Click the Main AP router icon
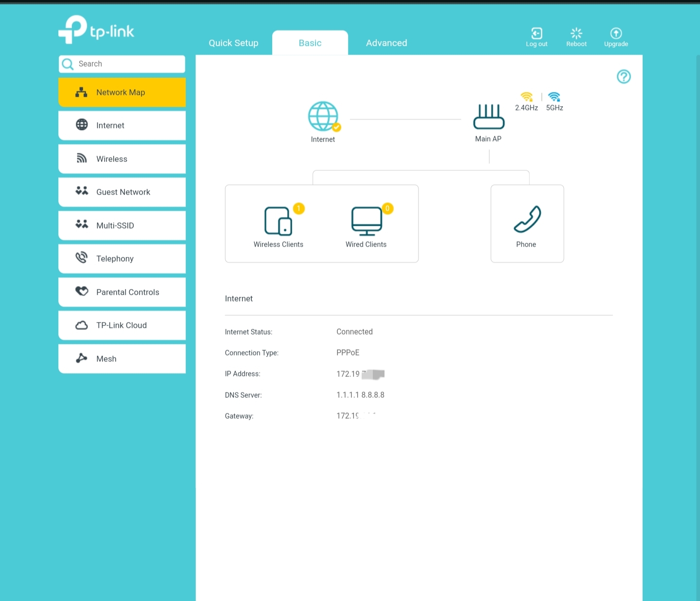The image size is (700, 601). tap(489, 117)
